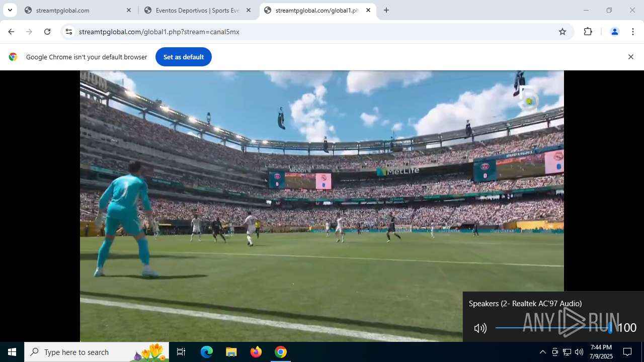644x362 pixels.
Task: Click the soccer stream video
Action: coord(322,206)
